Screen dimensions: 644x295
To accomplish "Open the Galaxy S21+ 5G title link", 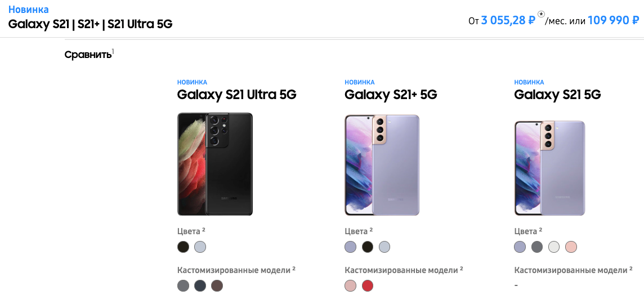I will (x=391, y=95).
